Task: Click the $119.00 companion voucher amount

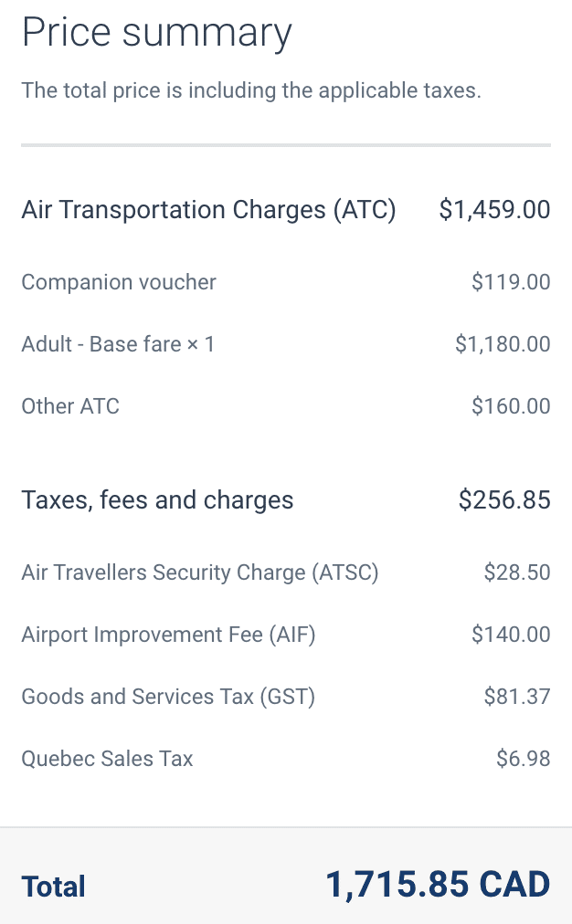Action: click(x=511, y=282)
